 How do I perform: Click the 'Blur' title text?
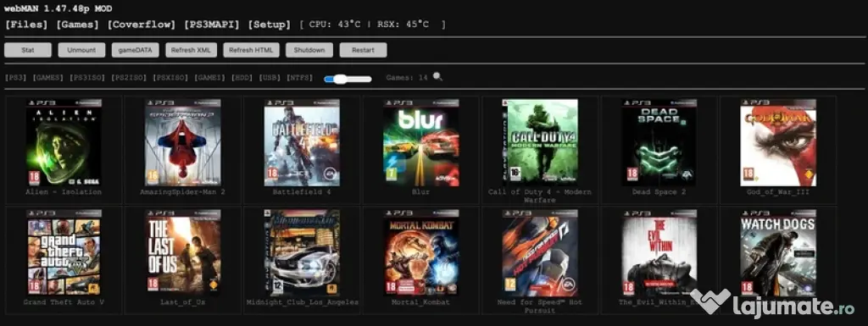click(x=420, y=192)
